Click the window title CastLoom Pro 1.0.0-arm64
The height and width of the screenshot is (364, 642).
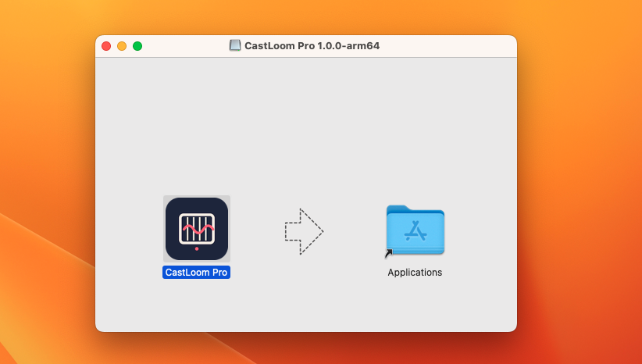(312, 45)
